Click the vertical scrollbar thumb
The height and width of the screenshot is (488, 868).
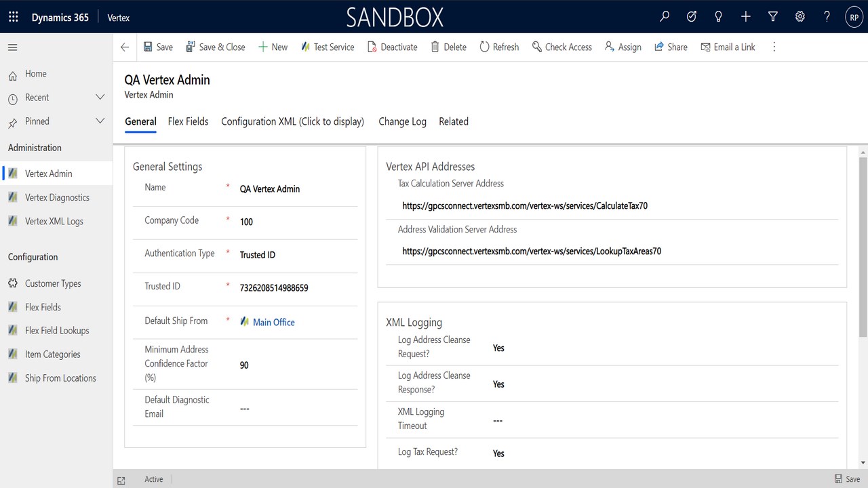(863, 246)
